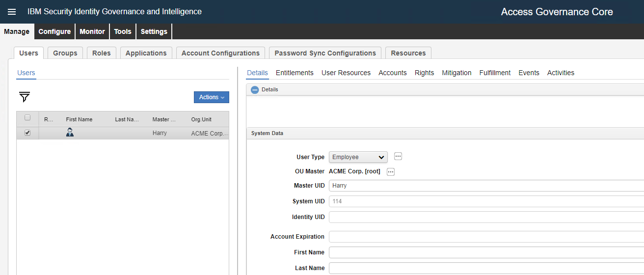644x275 pixels.
Task: Select the Users sub-tab in left panel
Action: pyautogui.click(x=26, y=73)
